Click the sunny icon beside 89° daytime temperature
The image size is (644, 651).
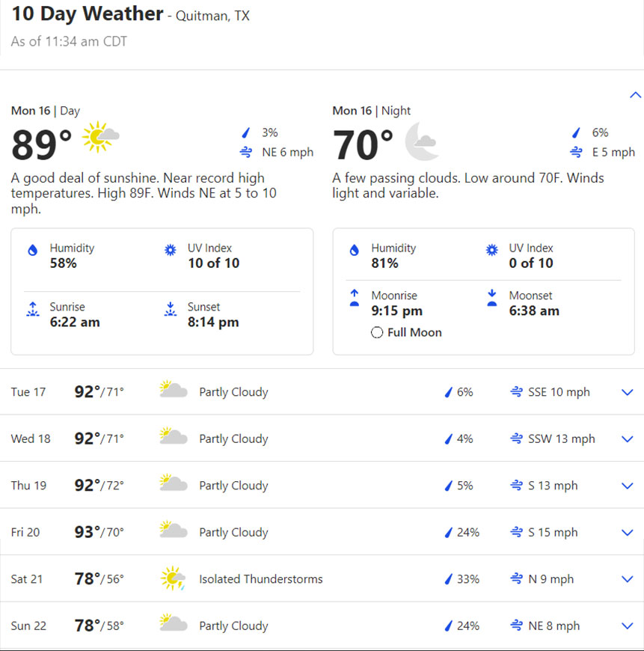tap(100, 137)
